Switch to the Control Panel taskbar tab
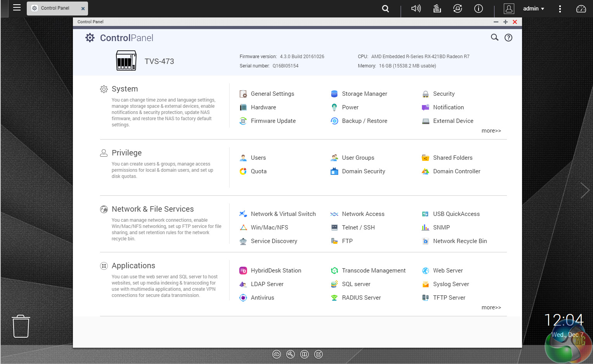 pyautogui.click(x=55, y=8)
